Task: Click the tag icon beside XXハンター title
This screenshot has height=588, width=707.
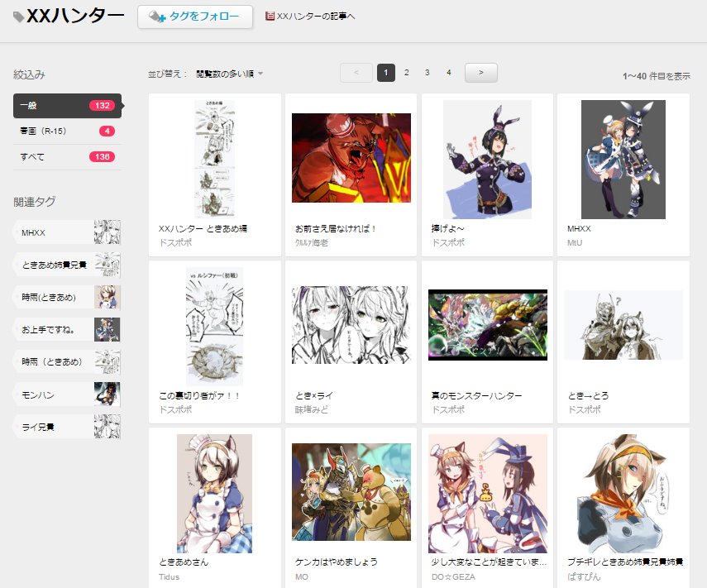Action: pos(18,17)
